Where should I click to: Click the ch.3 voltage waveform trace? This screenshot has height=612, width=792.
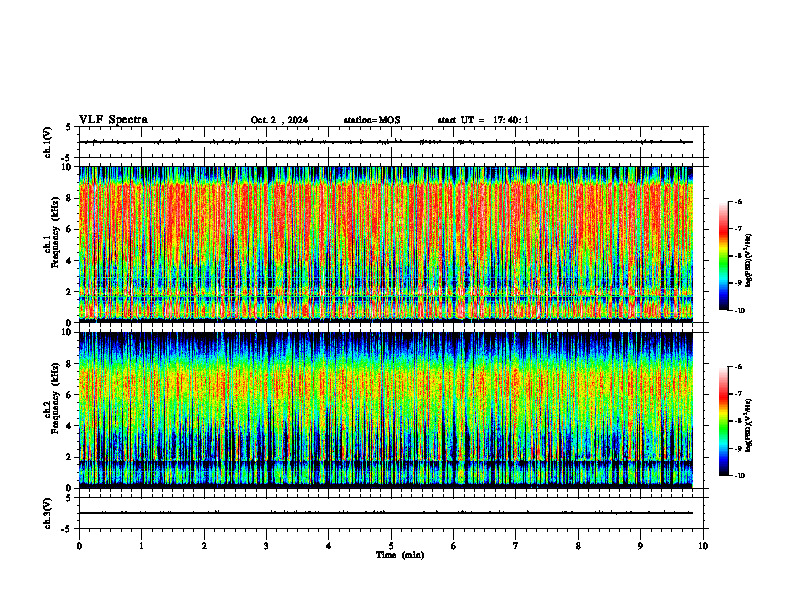[x=386, y=513]
